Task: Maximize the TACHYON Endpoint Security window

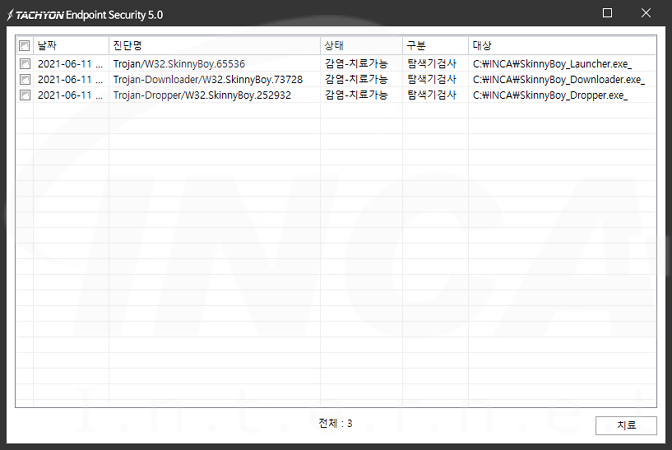Action: tap(607, 13)
